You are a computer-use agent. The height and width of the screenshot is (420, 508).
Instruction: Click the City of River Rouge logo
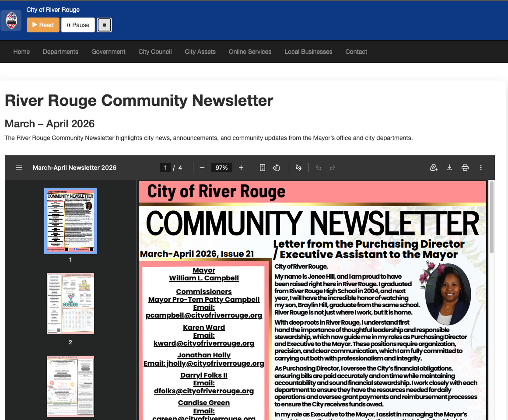point(11,20)
